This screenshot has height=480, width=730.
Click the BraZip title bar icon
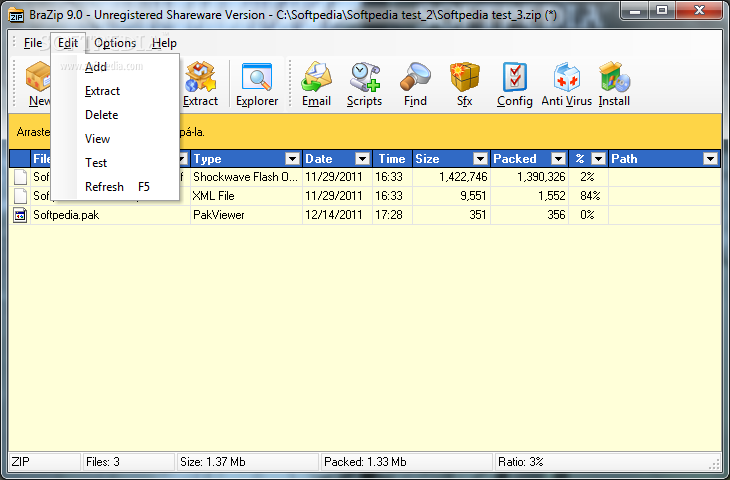tap(16, 15)
